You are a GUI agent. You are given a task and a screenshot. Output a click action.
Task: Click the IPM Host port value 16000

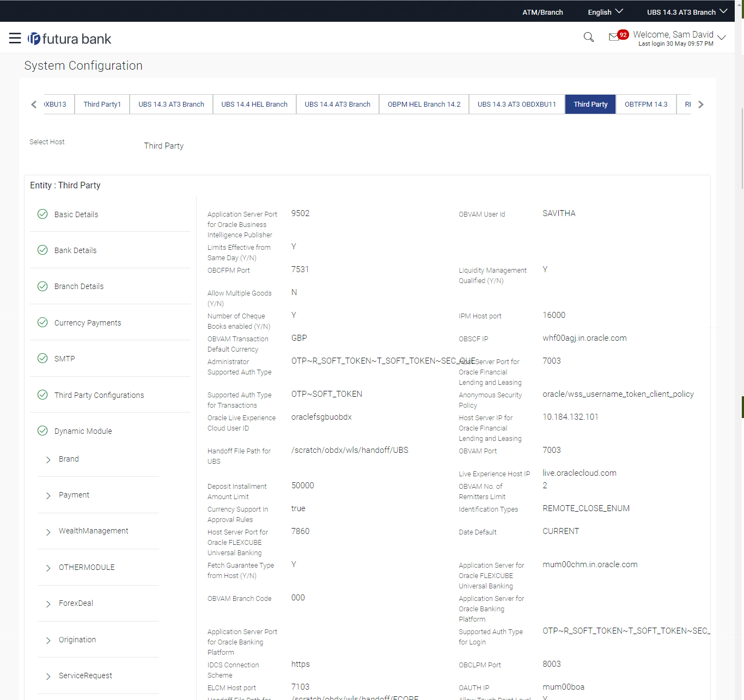click(554, 315)
